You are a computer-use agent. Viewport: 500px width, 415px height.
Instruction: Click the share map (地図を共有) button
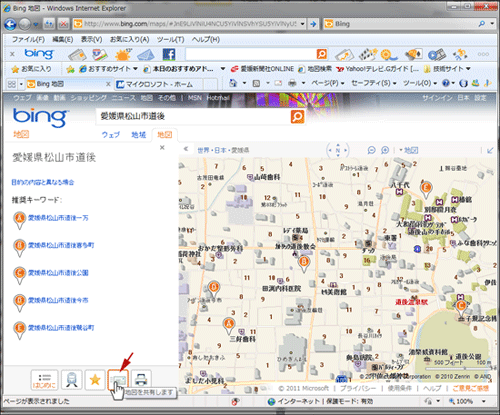coord(118,380)
